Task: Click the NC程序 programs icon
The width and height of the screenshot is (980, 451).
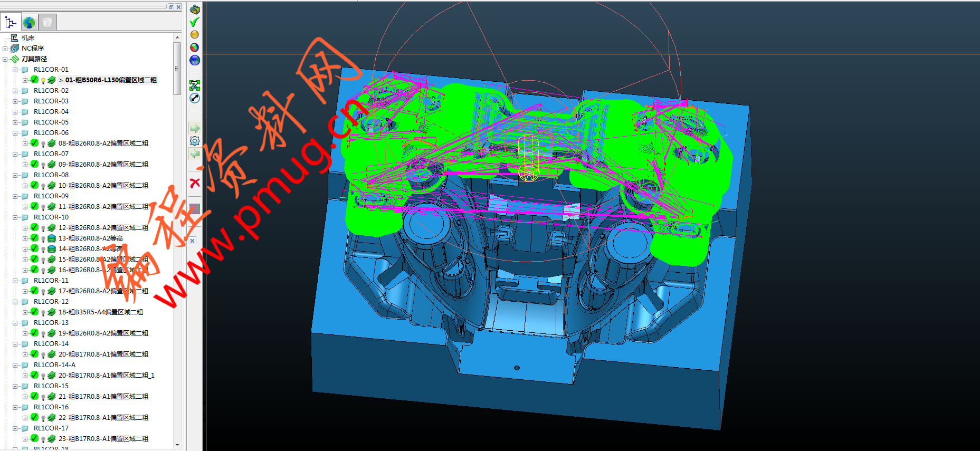Action: [x=15, y=49]
